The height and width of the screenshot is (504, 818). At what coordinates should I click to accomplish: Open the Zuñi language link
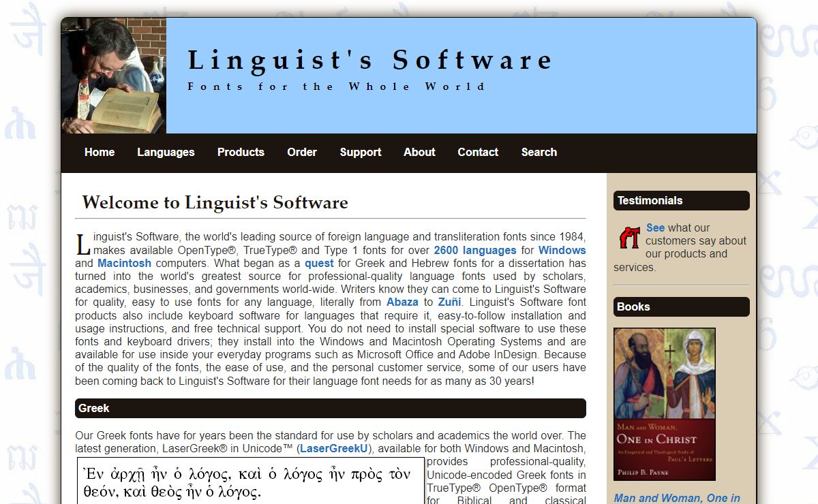pos(449,302)
